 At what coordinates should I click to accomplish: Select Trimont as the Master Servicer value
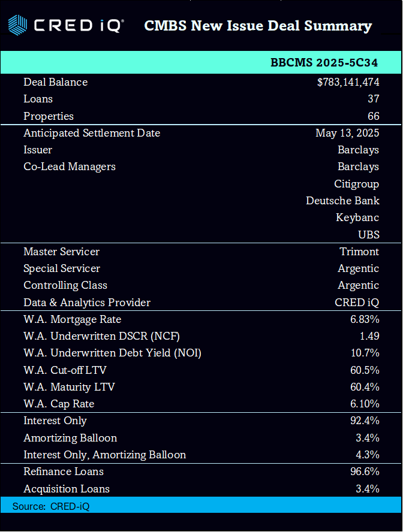point(359,252)
